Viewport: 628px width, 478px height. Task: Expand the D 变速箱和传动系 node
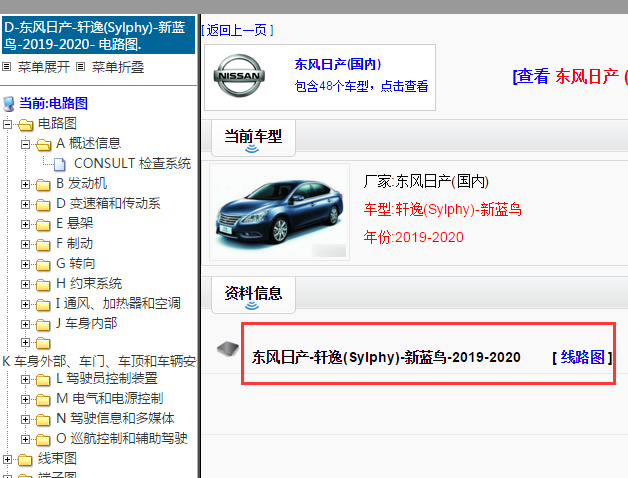point(25,204)
